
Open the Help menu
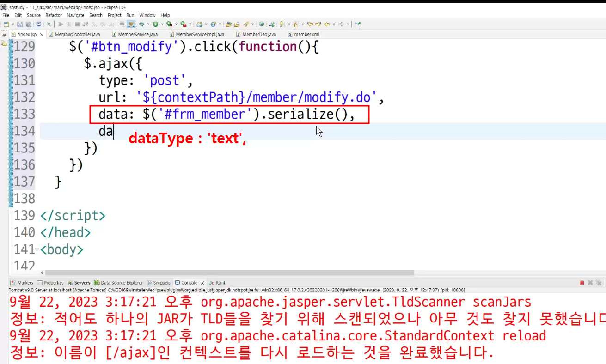[x=165, y=15]
